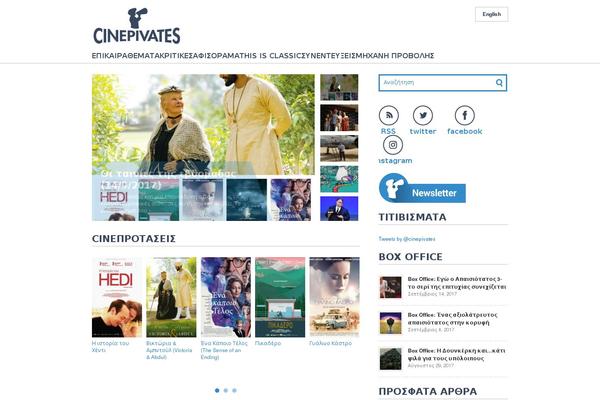Screen dimensions: 600x400
Task: Select the first side thumbnail beside the slider
Action: tap(339, 87)
